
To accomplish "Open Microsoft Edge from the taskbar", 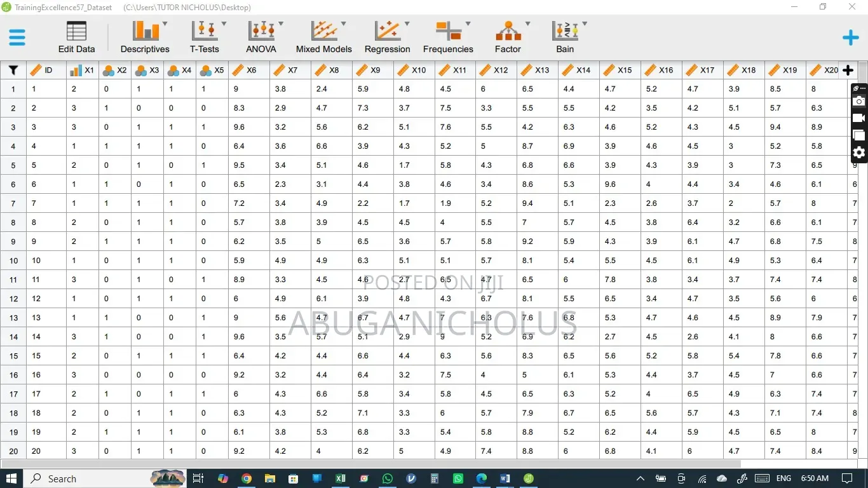I will pos(482,478).
